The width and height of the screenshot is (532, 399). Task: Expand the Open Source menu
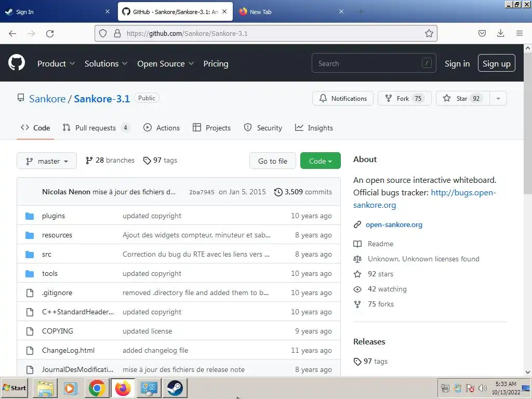[166, 63]
